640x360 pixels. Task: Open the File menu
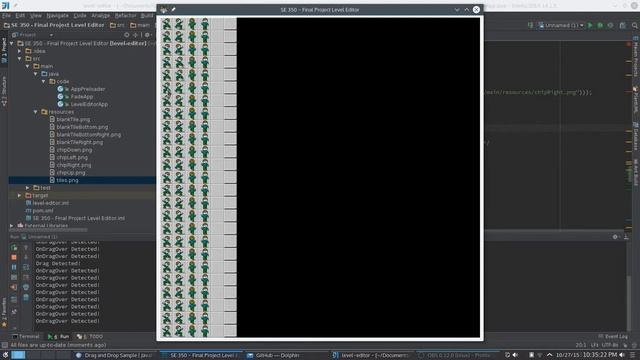7,16
